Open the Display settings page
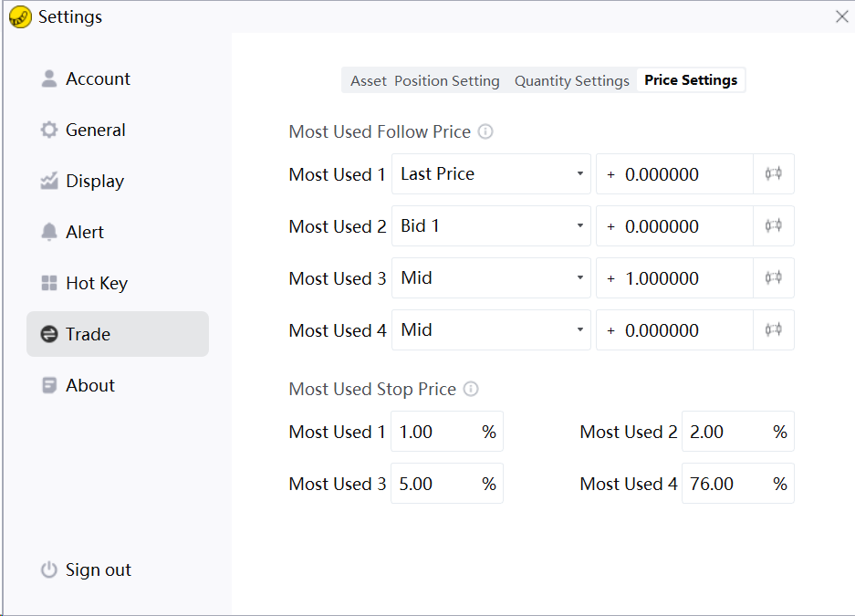Viewport: 855px width, 616px height. click(x=94, y=181)
